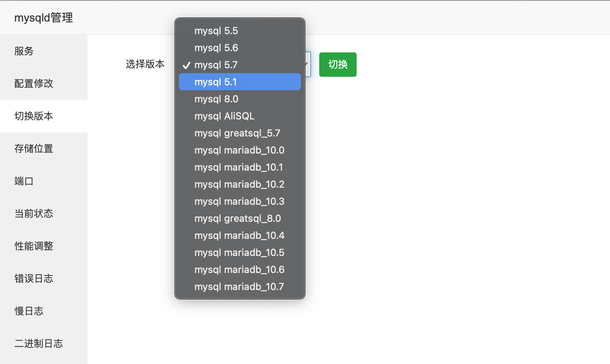
Task: Select highlighted mysql 5.1 option
Action: click(x=240, y=82)
